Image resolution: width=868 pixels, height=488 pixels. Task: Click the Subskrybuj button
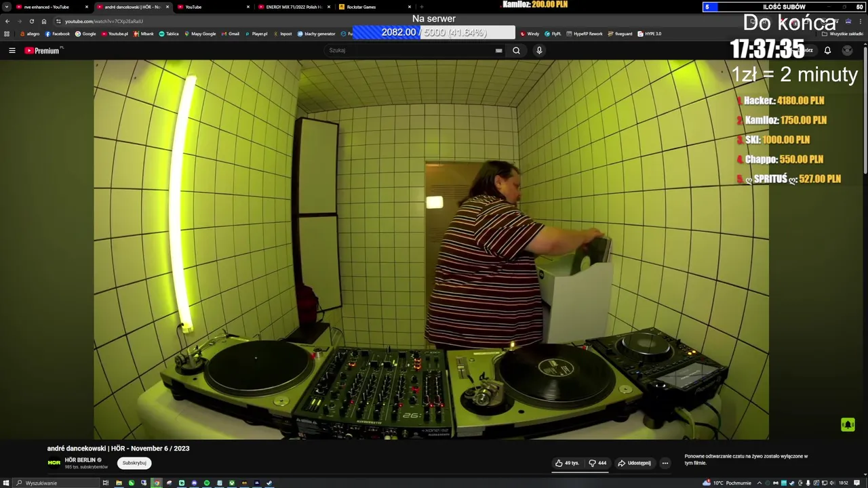[134, 463]
